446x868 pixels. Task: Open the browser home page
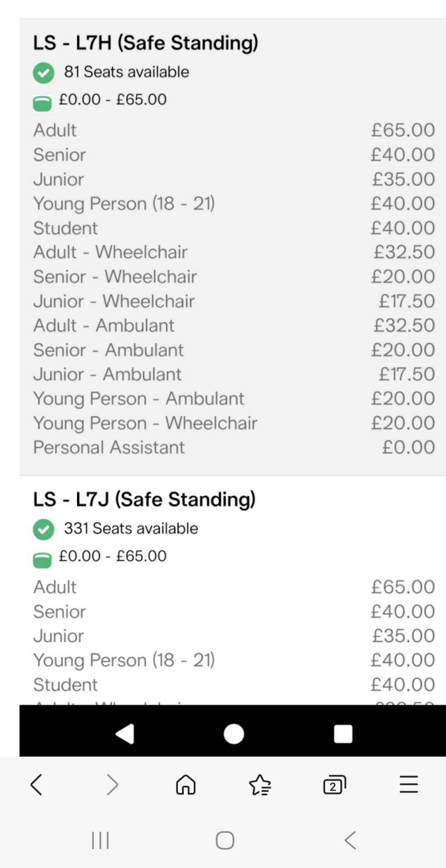click(185, 784)
